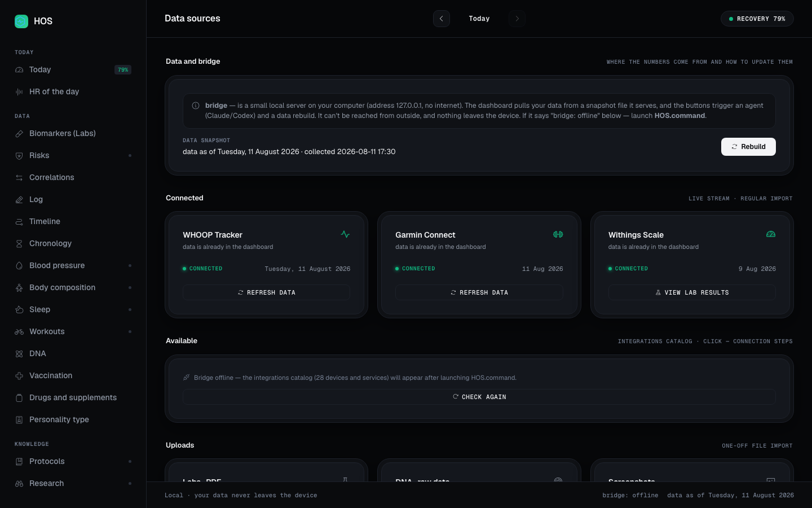Open Workouts in sidebar
The width and height of the screenshot is (812, 508).
pyautogui.click(x=73, y=332)
